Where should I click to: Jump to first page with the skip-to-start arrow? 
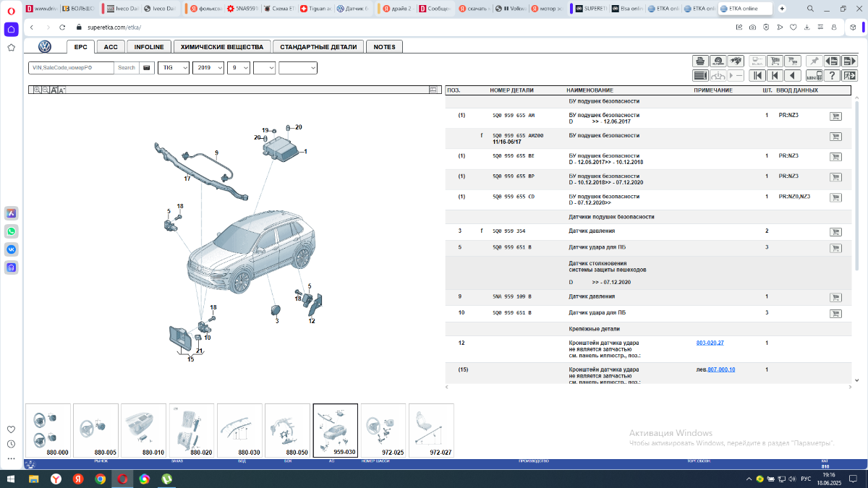pyautogui.click(x=757, y=75)
